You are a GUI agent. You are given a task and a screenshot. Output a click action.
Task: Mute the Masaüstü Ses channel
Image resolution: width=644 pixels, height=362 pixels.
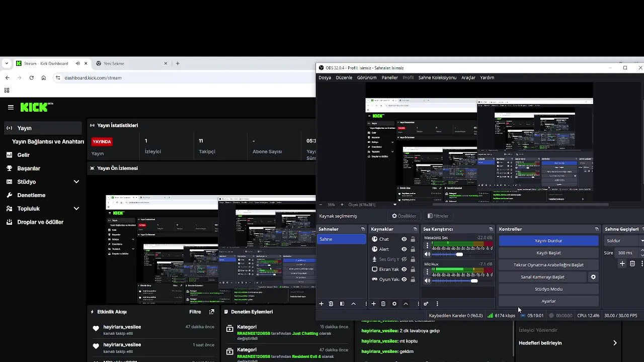pos(428,254)
